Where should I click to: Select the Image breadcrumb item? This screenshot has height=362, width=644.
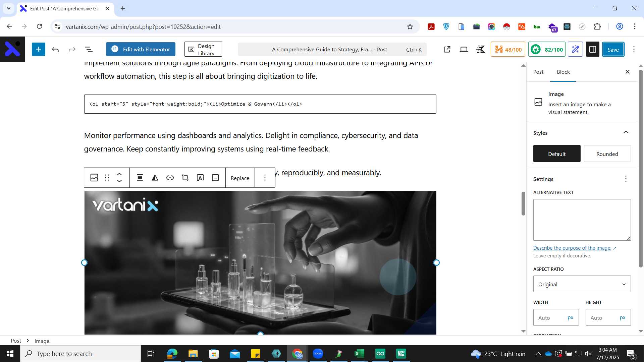tap(42, 341)
